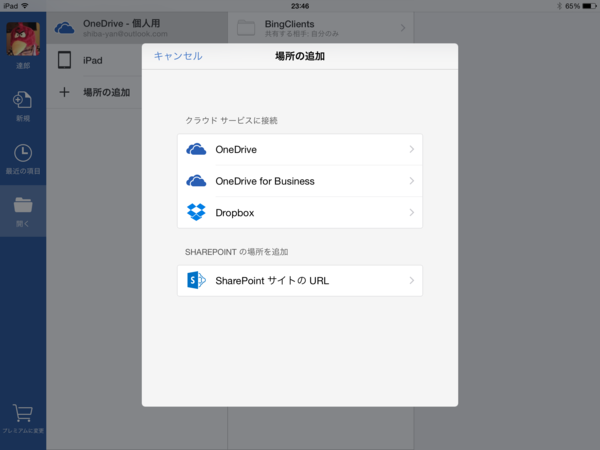Open the BingClients folder chevron
This screenshot has height=450, width=600.
pyautogui.click(x=403, y=28)
